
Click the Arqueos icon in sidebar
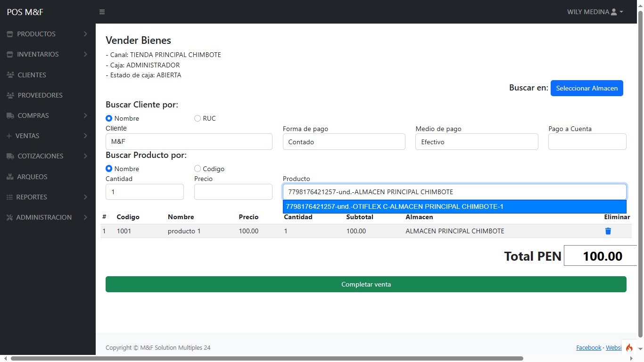coord(10,177)
